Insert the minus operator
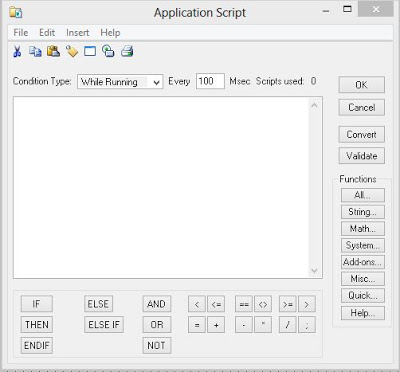This screenshot has width=400, height=372. pos(244,324)
